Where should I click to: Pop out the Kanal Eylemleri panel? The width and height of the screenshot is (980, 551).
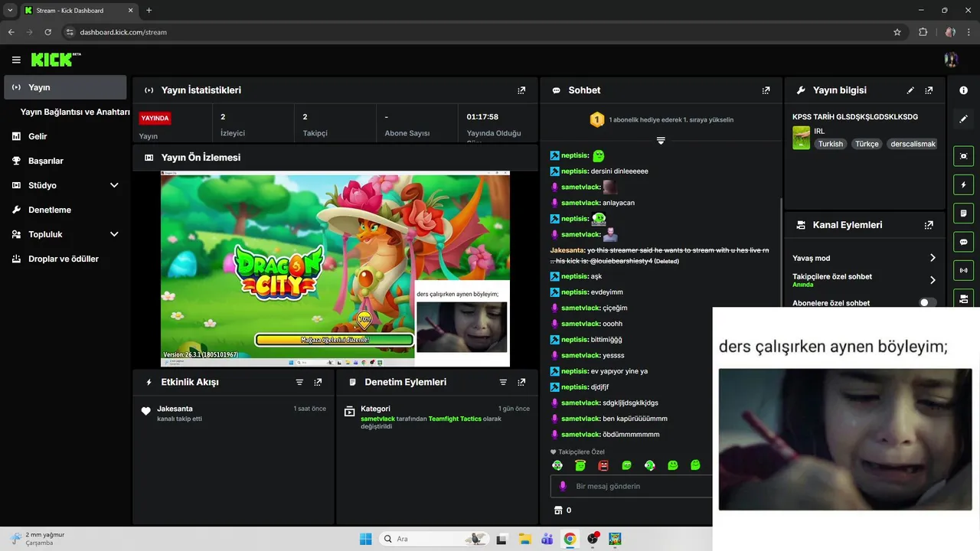click(x=929, y=225)
